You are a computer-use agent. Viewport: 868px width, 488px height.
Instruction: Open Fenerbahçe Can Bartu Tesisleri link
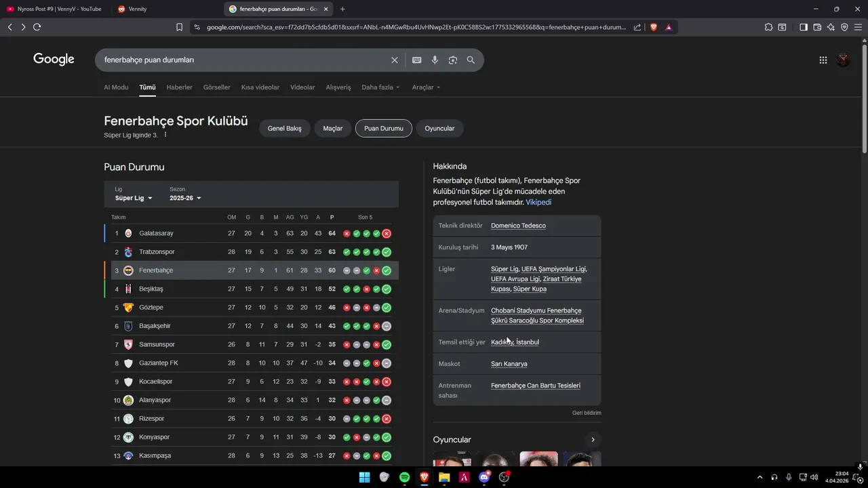pyautogui.click(x=536, y=386)
